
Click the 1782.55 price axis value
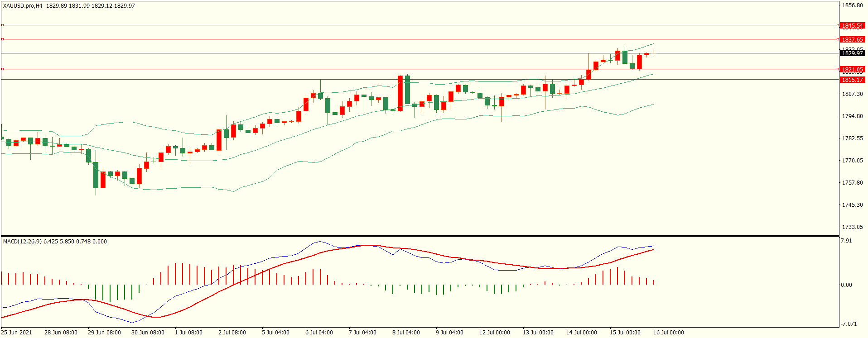(x=852, y=138)
